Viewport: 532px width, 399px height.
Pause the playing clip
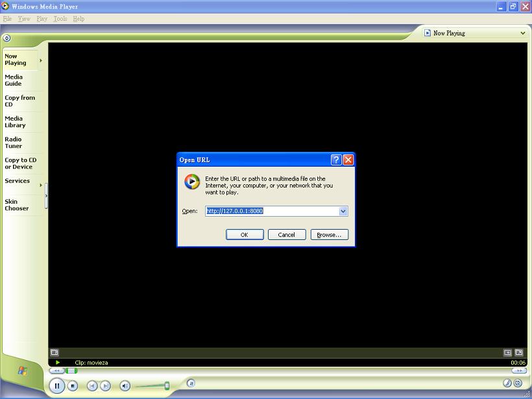[57, 386]
